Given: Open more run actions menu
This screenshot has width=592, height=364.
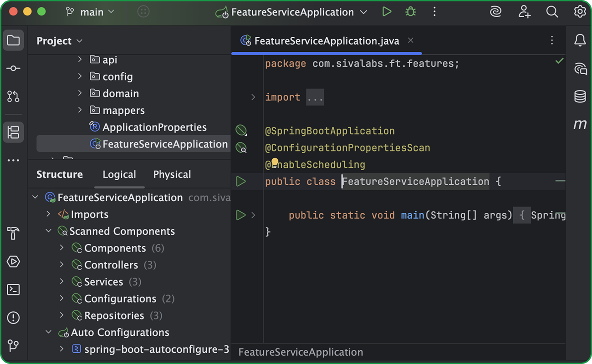Looking at the screenshot, I should (x=434, y=12).
